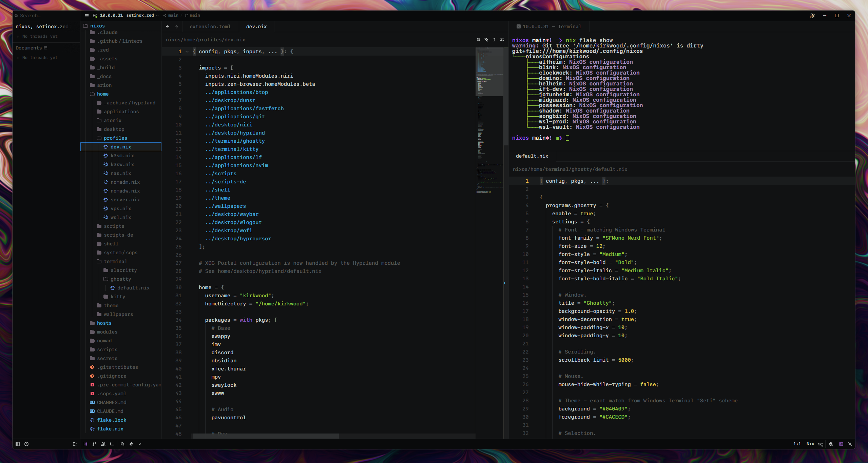Click the text cursor selections icon
The width and height of the screenshot is (868, 463).
click(494, 40)
